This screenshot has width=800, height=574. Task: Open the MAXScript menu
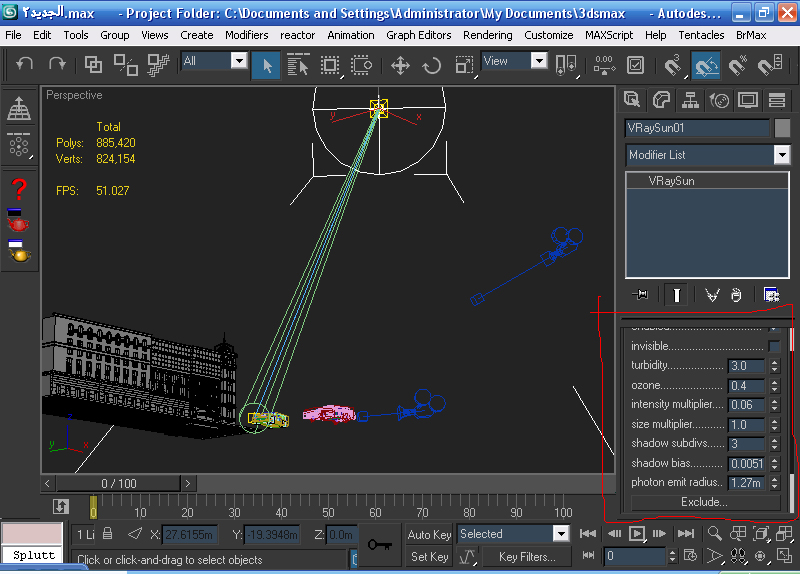(609, 35)
